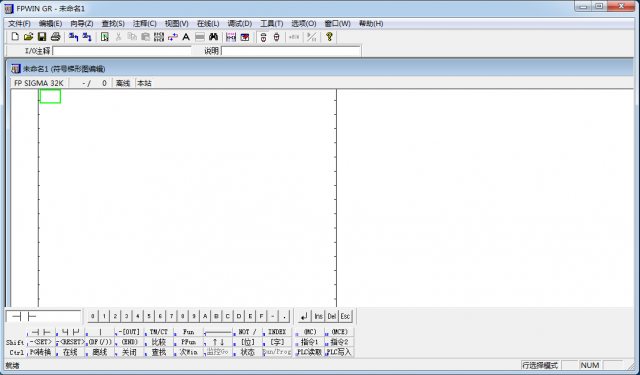Open the 编辑(E) menu
640x375 pixels.
click(50, 23)
